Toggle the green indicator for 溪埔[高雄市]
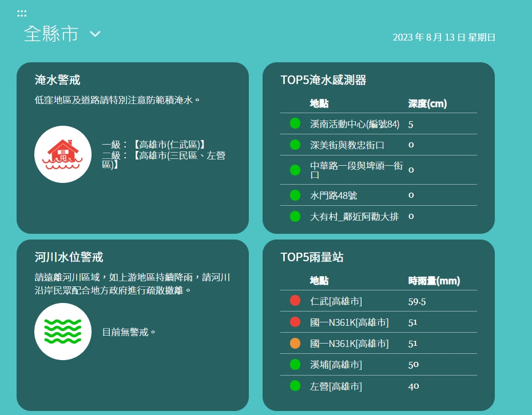Image resolution: width=532 pixels, height=415 pixels. pyautogui.click(x=295, y=364)
